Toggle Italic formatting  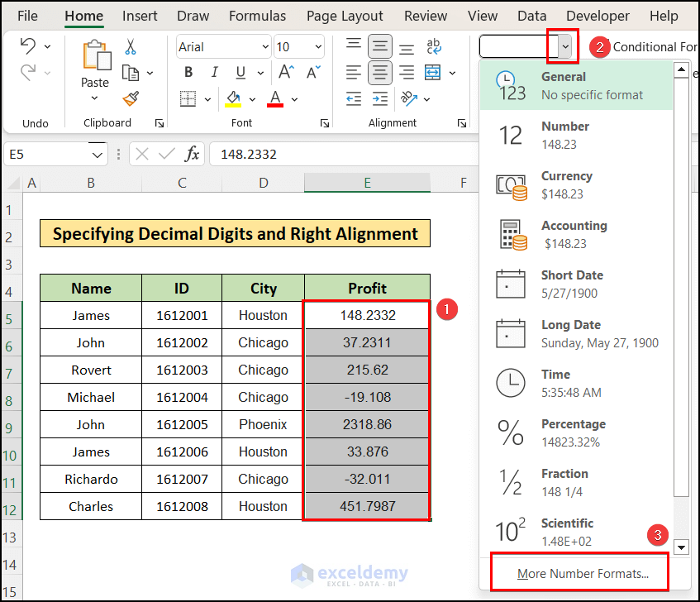click(x=217, y=72)
